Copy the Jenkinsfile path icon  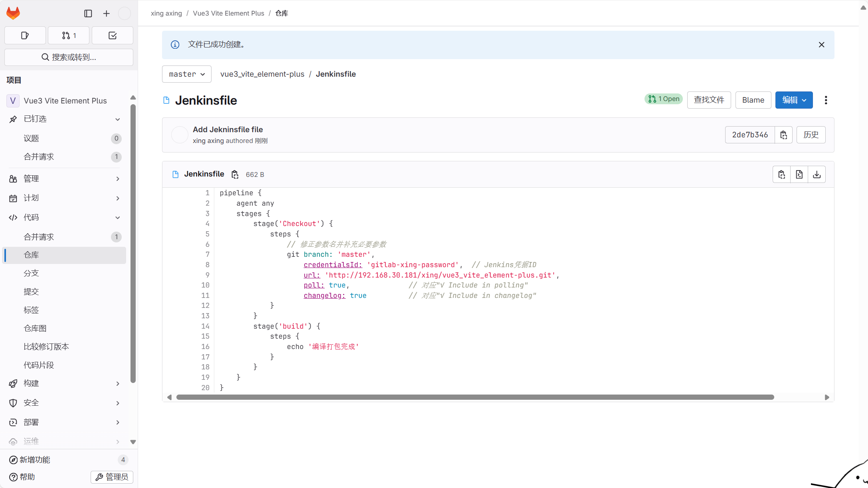(235, 175)
